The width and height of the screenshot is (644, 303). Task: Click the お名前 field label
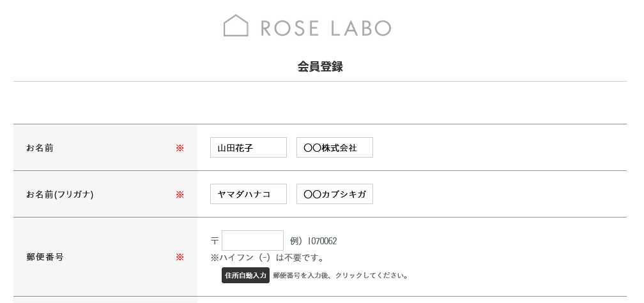(x=40, y=147)
